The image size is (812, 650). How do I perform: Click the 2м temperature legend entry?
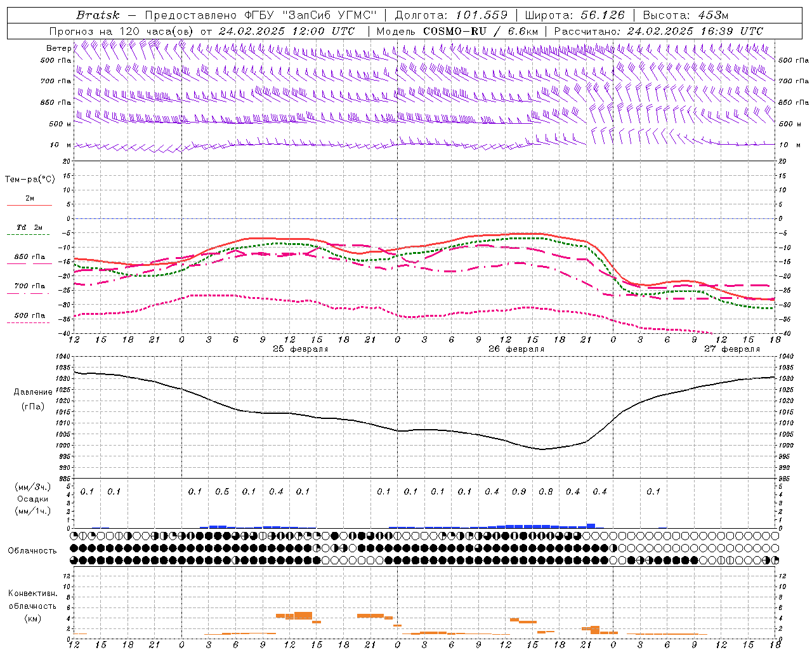(x=30, y=198)
